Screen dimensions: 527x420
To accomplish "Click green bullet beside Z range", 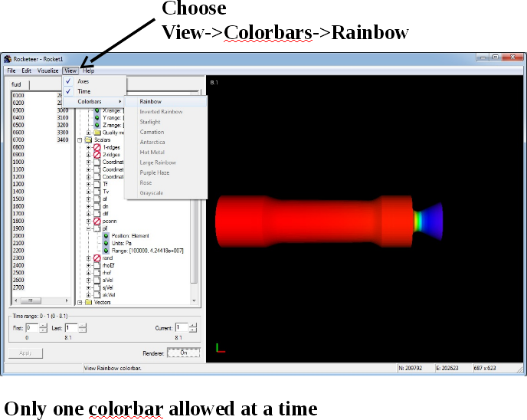I will pos(97,125).
